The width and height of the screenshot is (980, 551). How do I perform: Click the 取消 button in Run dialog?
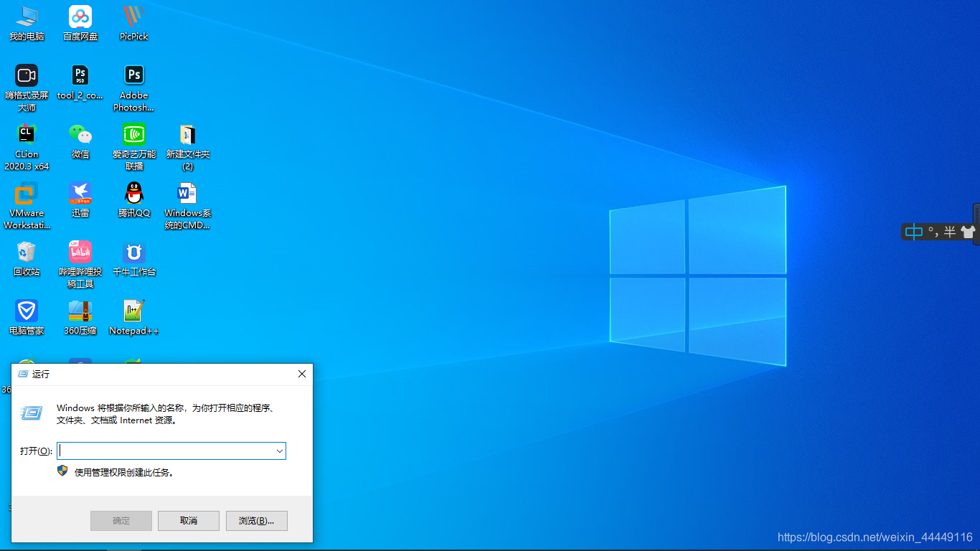(189, 520)
